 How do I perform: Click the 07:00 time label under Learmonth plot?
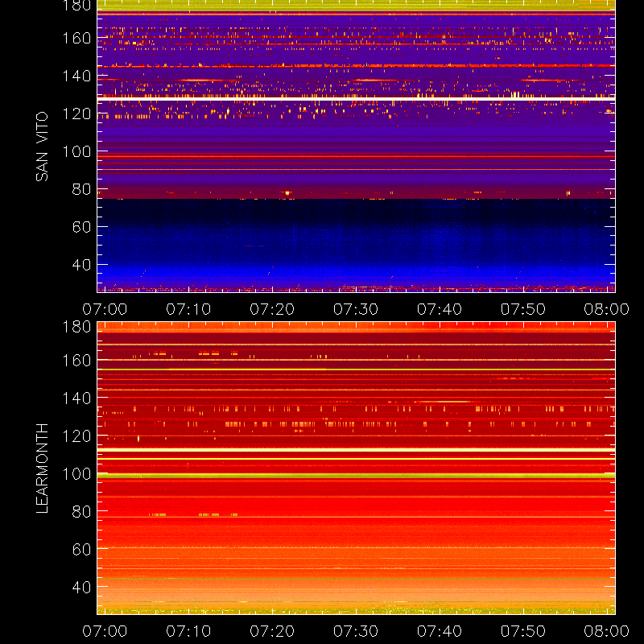pyautogui.click(x=105, y=631)
